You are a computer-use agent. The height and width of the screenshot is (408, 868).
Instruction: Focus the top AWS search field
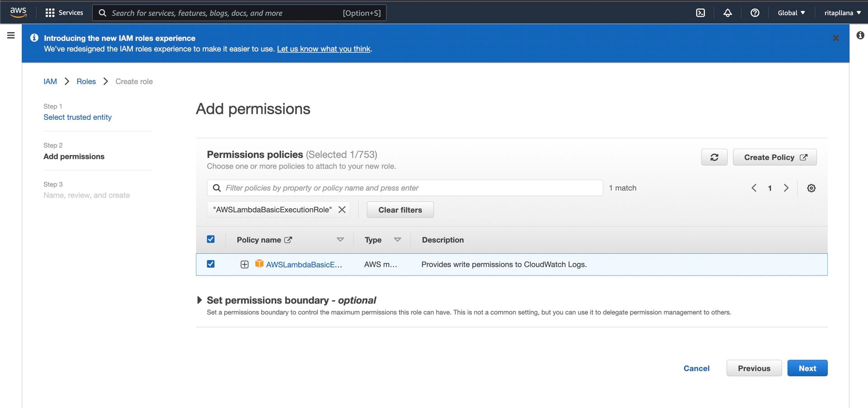239,13
